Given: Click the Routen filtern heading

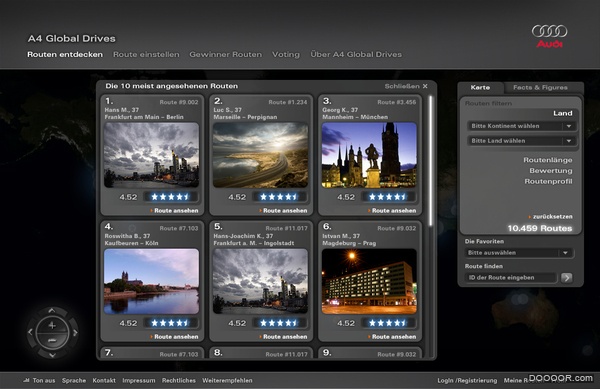Looking at the screenshot, I should tap(488, 103).
